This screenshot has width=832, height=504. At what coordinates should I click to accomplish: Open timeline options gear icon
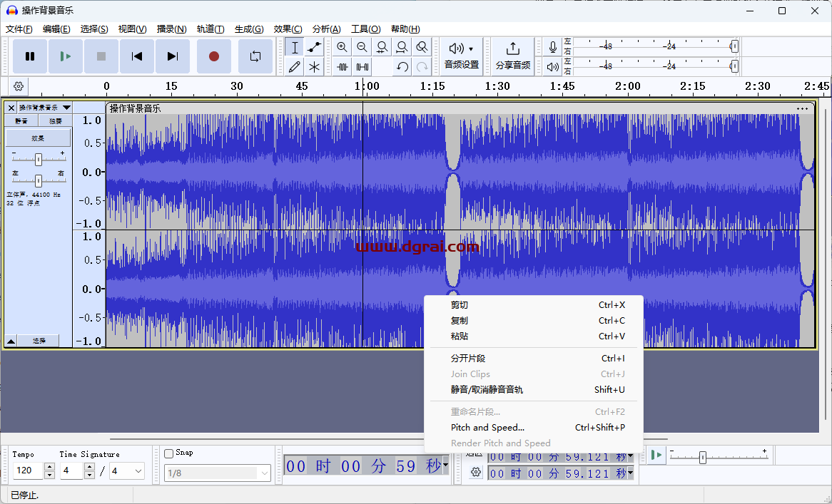point(19,86)
